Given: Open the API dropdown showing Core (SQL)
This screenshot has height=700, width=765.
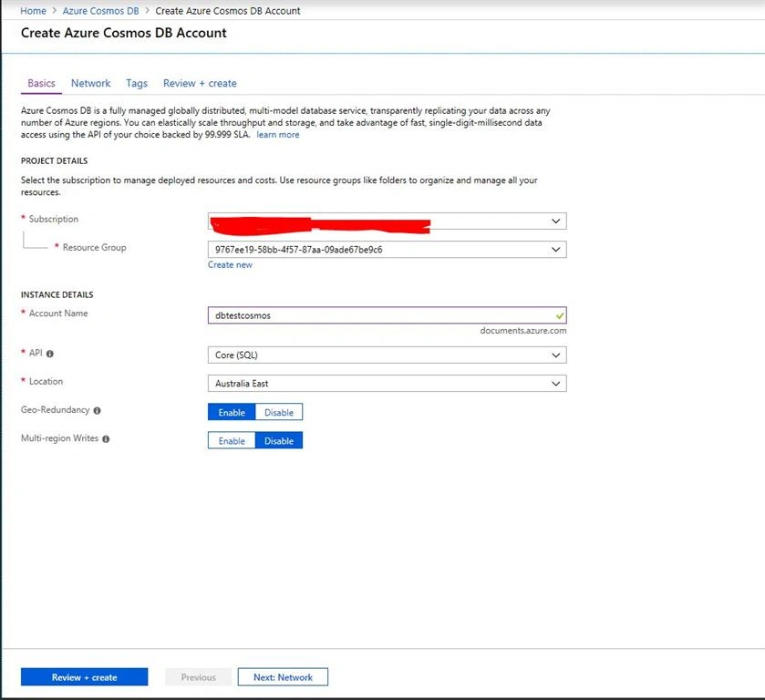Looking at the screenshot, I should coord(387,355).
